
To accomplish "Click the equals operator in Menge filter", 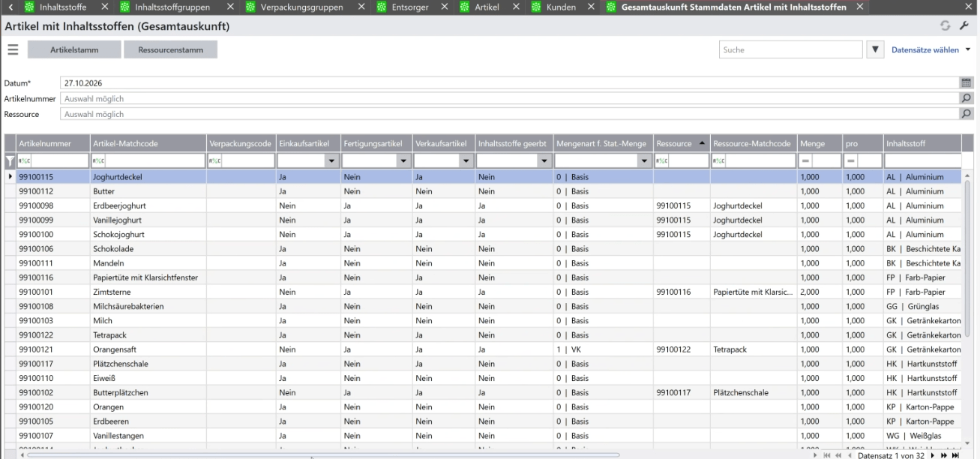I will [x=806, y=160].
